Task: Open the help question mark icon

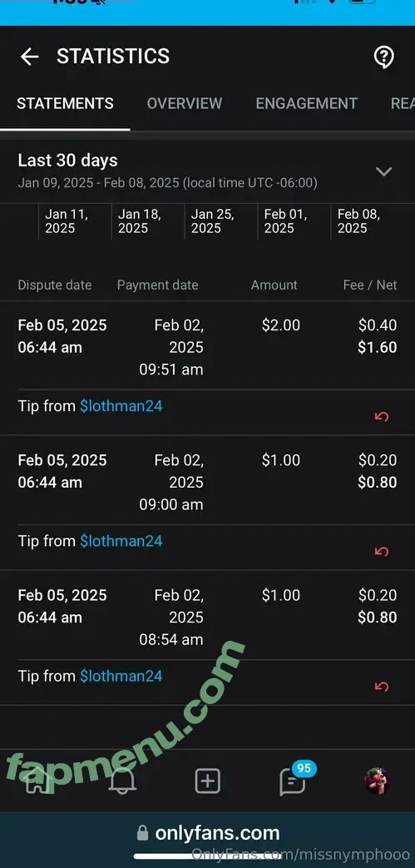Action: point(384,57)
